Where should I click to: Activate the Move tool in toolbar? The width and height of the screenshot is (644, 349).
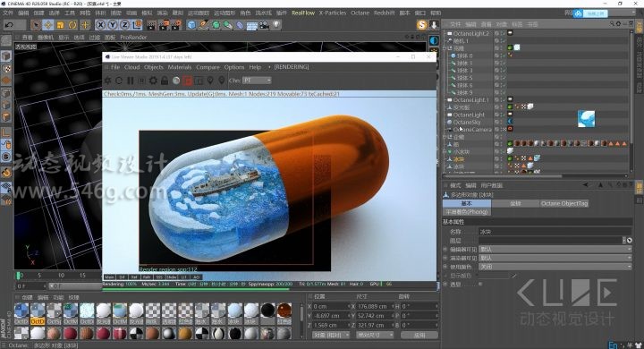[48, 25]
